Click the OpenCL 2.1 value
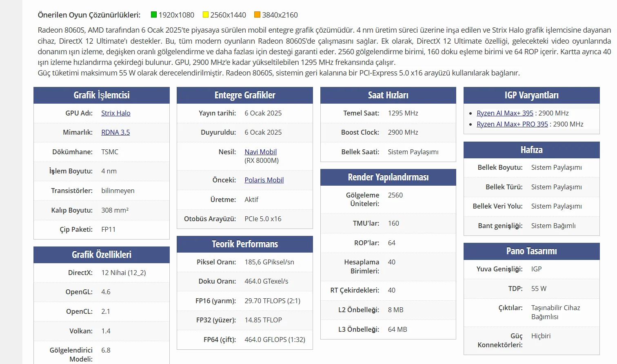 106,311
